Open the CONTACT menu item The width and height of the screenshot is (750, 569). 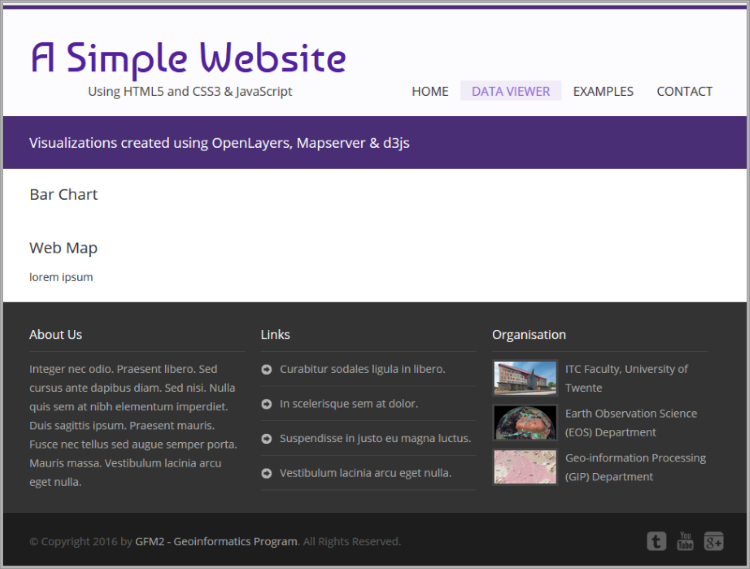(x=684, y=91)
